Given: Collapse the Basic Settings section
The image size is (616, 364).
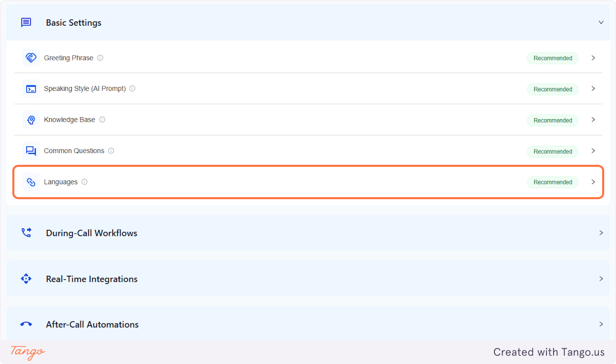Looking at the screenshot, I should coord(601,22).
